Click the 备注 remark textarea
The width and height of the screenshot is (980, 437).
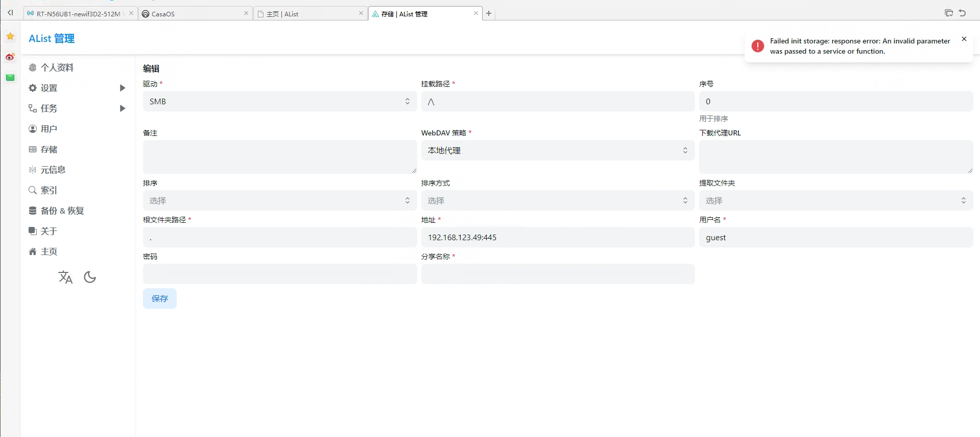tap(280, 157)
